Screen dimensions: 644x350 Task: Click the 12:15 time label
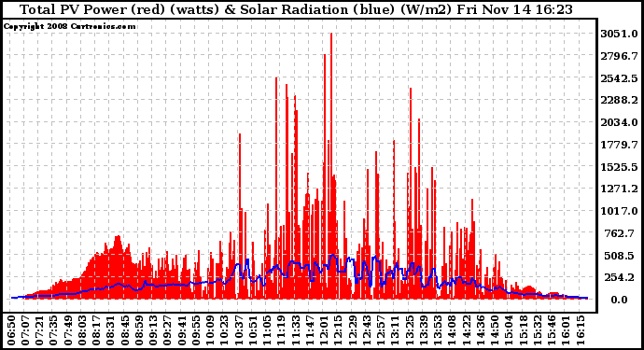pos(339,330)
